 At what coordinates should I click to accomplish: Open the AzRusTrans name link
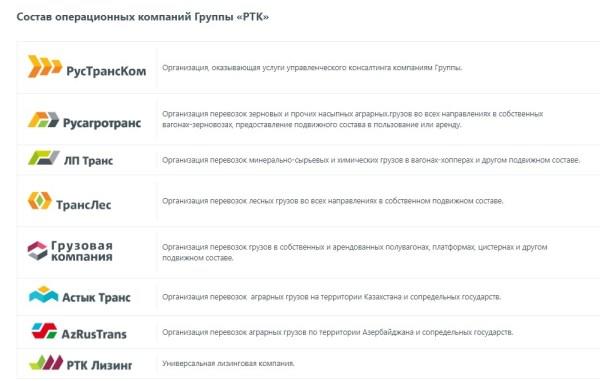(94, 334)
